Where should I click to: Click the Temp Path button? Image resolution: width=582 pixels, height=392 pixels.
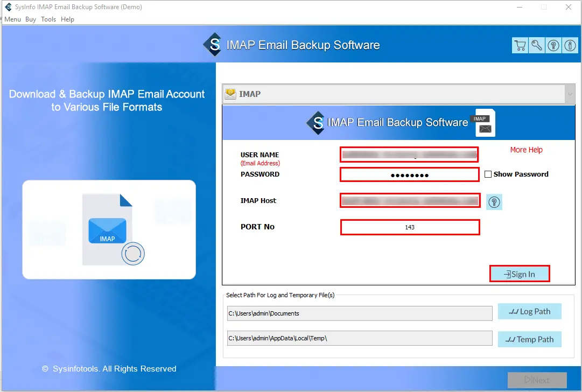[529, 339]
